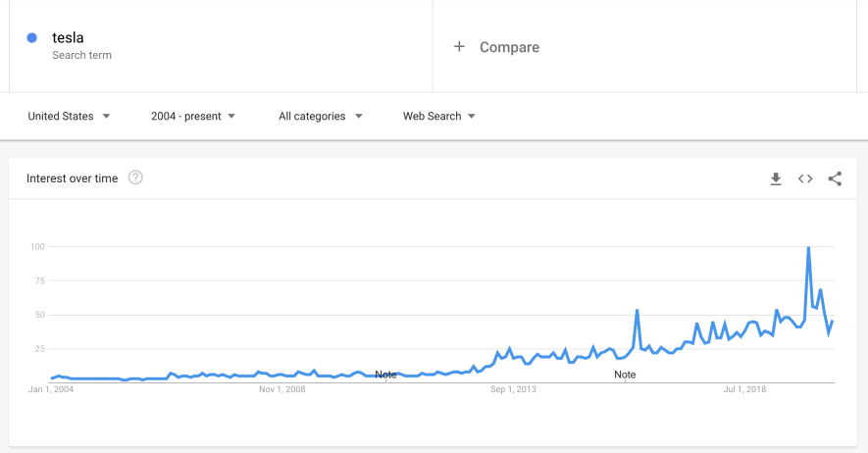Click the plus icon beside Compare
868x453 pixels.
459,47
